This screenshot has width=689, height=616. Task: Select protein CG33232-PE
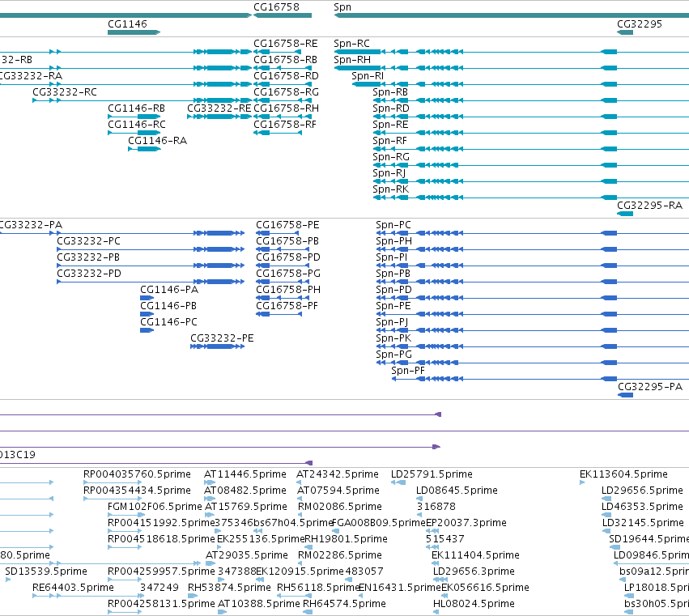[x=222, y=338]
